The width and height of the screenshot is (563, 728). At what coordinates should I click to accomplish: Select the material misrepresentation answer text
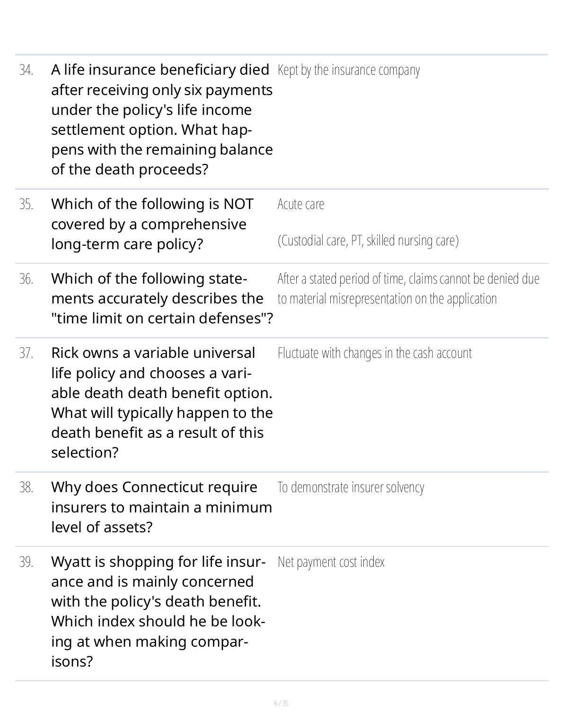click(x=408, y=289)
